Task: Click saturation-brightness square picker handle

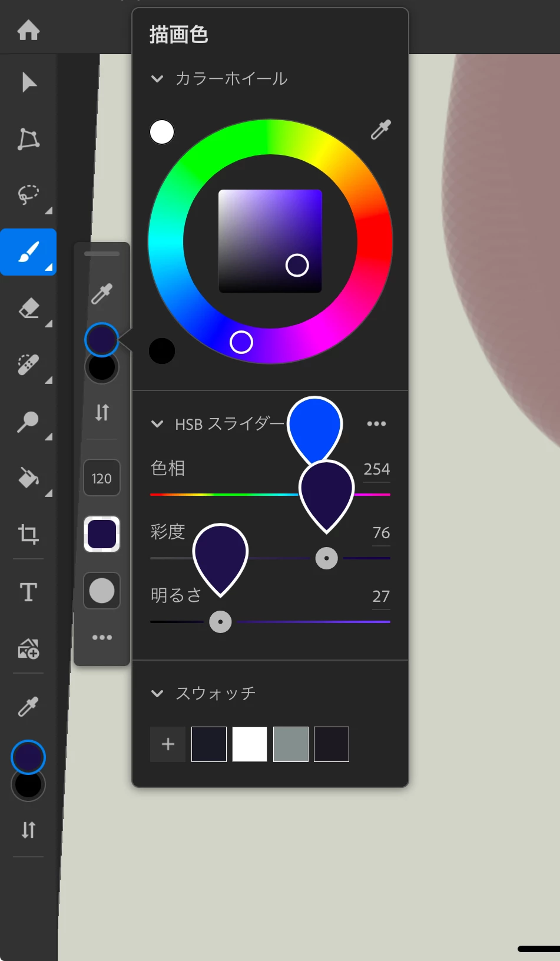Action: [297, 266]
